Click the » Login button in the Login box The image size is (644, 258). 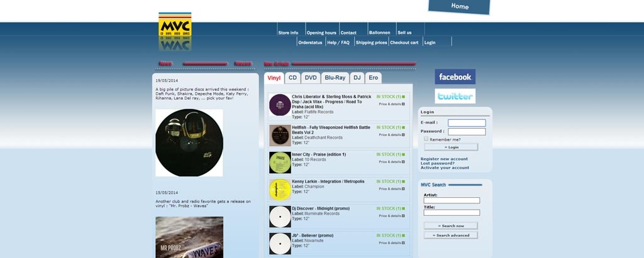(451, 148)
